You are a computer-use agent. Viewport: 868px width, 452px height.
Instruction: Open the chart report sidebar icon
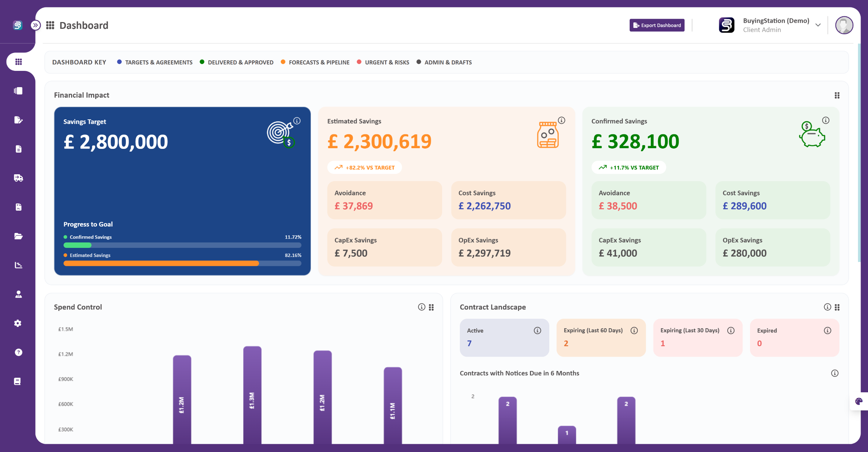(x=18, y=265)
